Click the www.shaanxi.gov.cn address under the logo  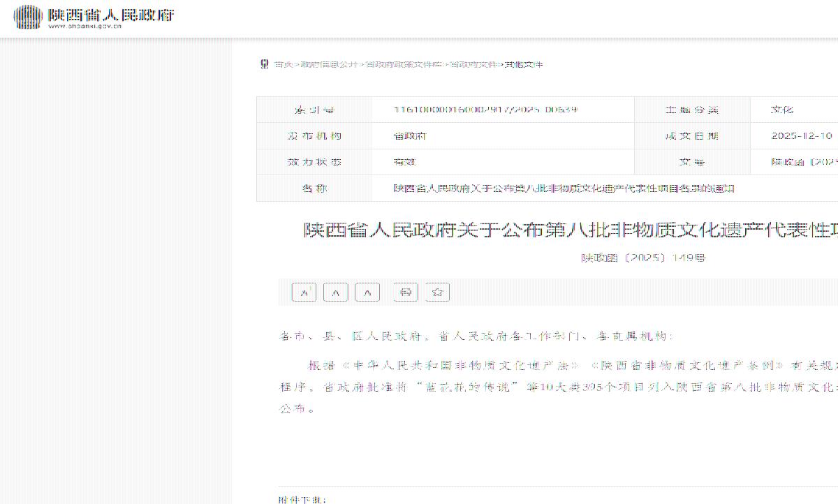click(x=85, y=27)
